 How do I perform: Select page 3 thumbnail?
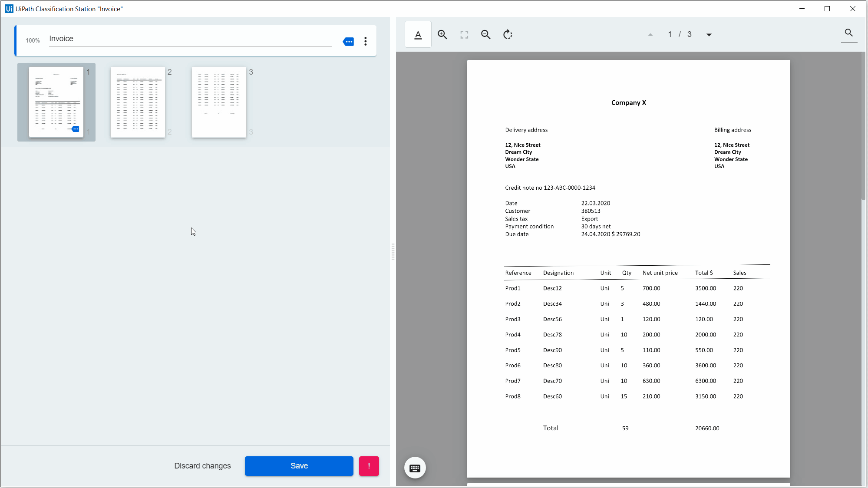(219, 102)
